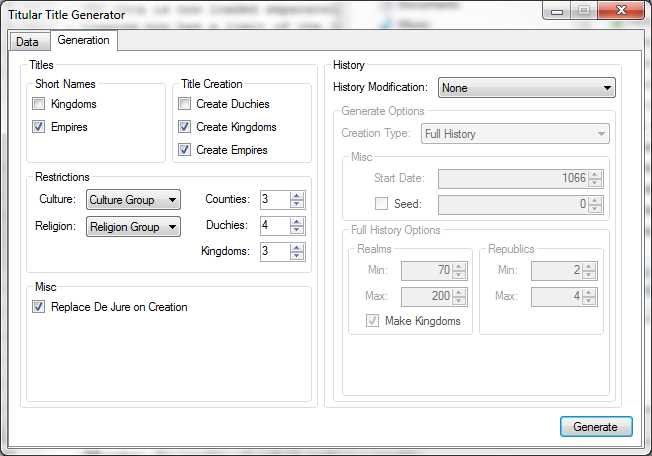
Task: Increase Counties value with up arrow
Action: (x=297, y=196)
